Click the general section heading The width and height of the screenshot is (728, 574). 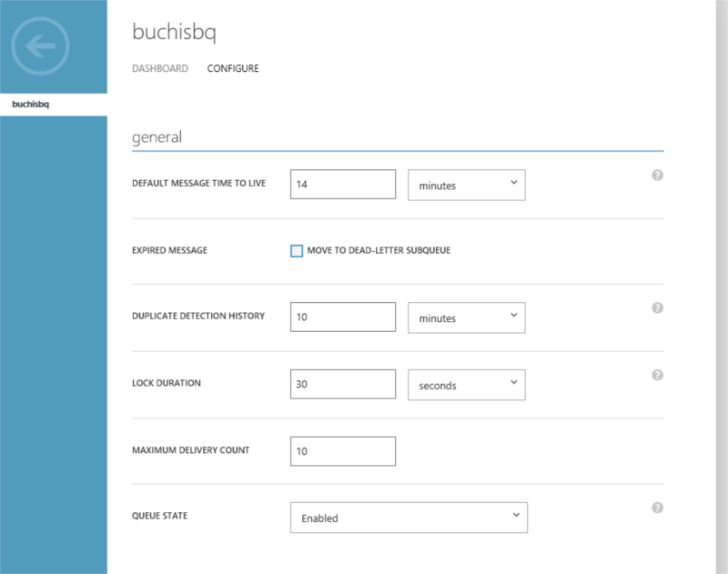(x=157, y=137)
